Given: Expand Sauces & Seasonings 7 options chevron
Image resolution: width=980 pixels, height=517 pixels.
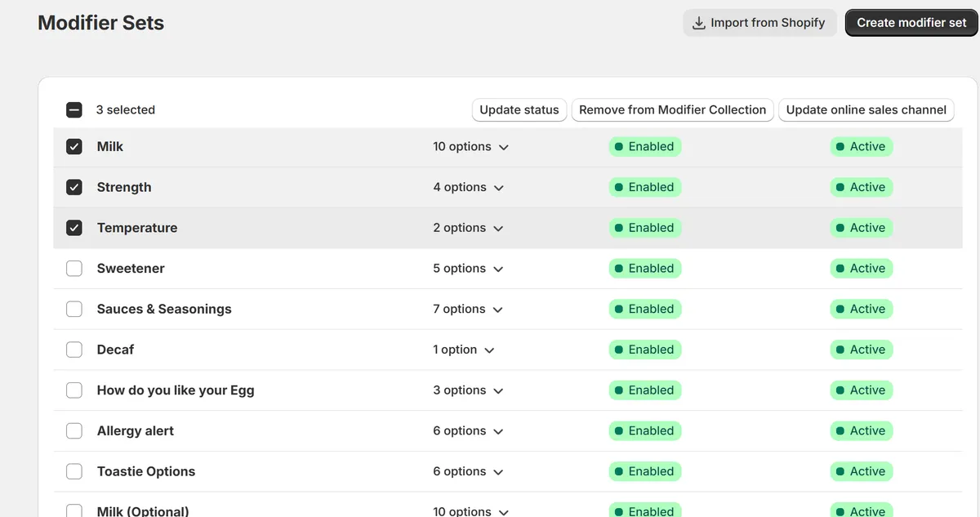Looking at the screenshot, I should tap(498, 310).
